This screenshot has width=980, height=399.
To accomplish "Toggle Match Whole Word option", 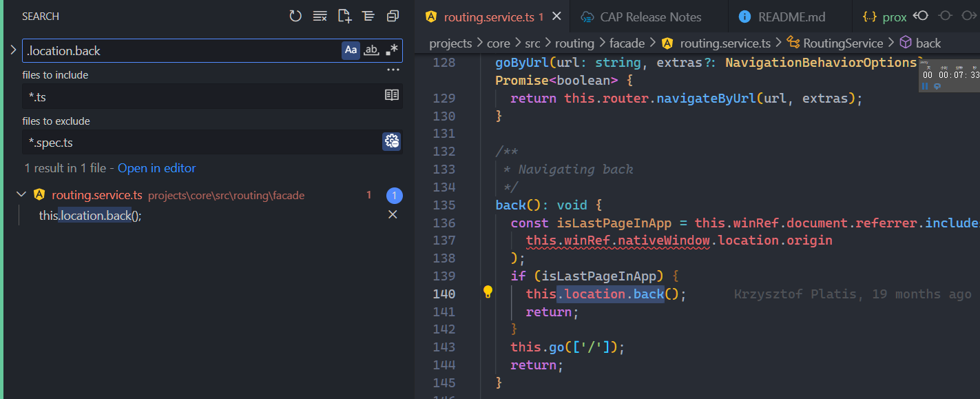I will click(372, 50).
